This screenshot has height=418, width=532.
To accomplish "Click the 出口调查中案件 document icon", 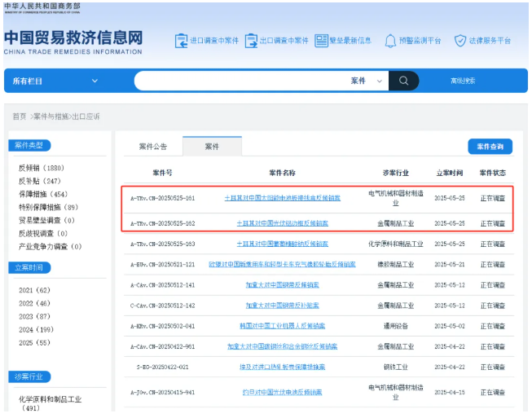I will (252, 40).
